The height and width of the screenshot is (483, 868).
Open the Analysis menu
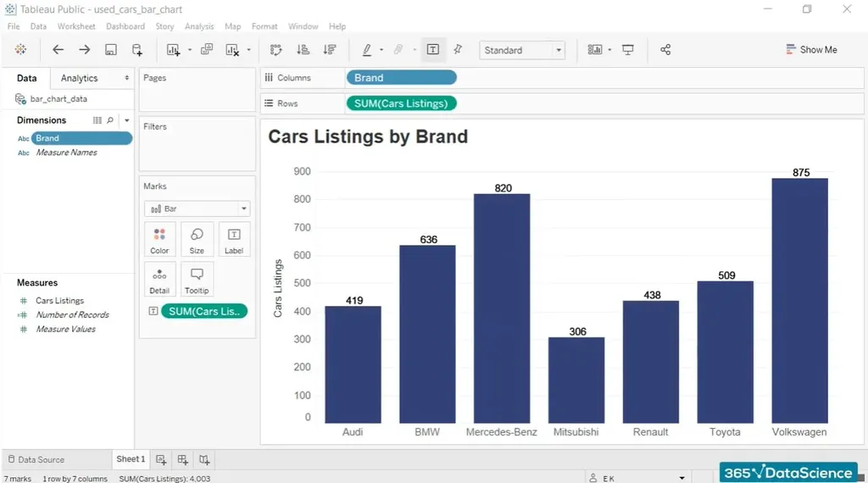(199, 26)
